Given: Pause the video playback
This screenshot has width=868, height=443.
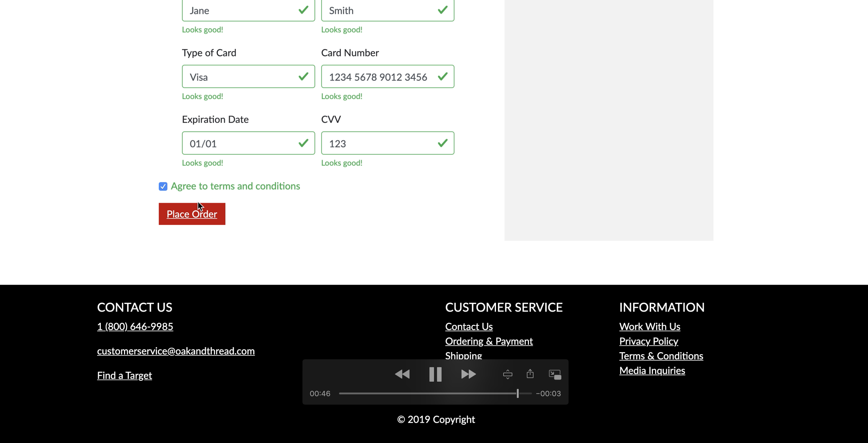Looking at the screenshot, I should [435, 374].
